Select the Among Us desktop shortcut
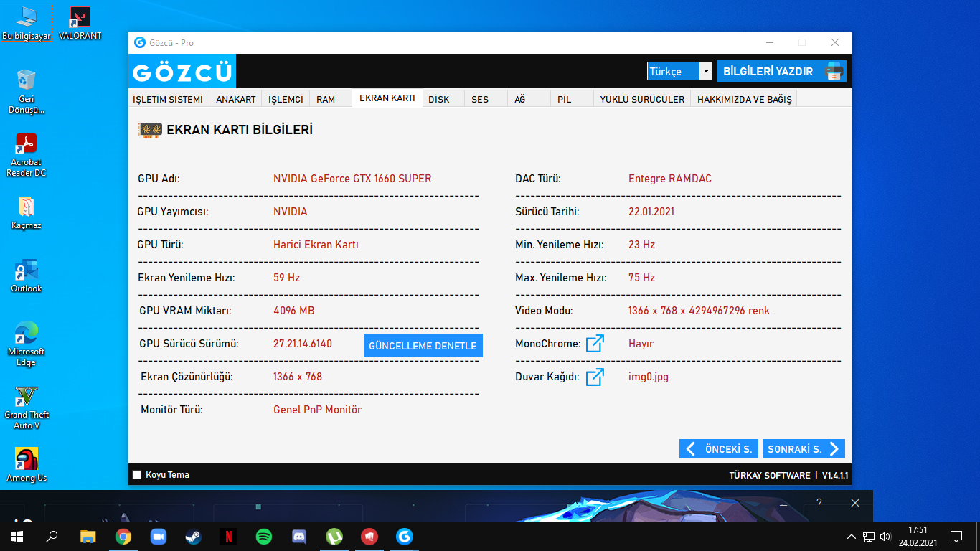 tap(27, 466)
